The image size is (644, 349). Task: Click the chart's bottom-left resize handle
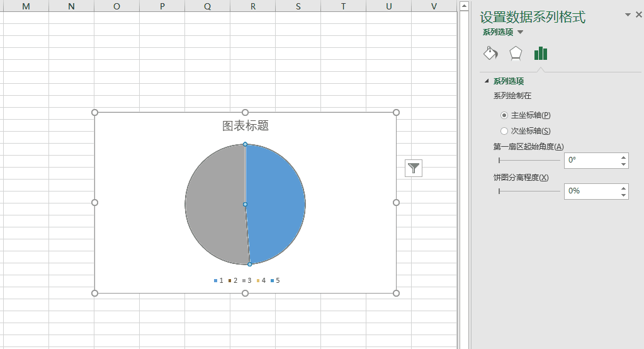tap(95, 293)
